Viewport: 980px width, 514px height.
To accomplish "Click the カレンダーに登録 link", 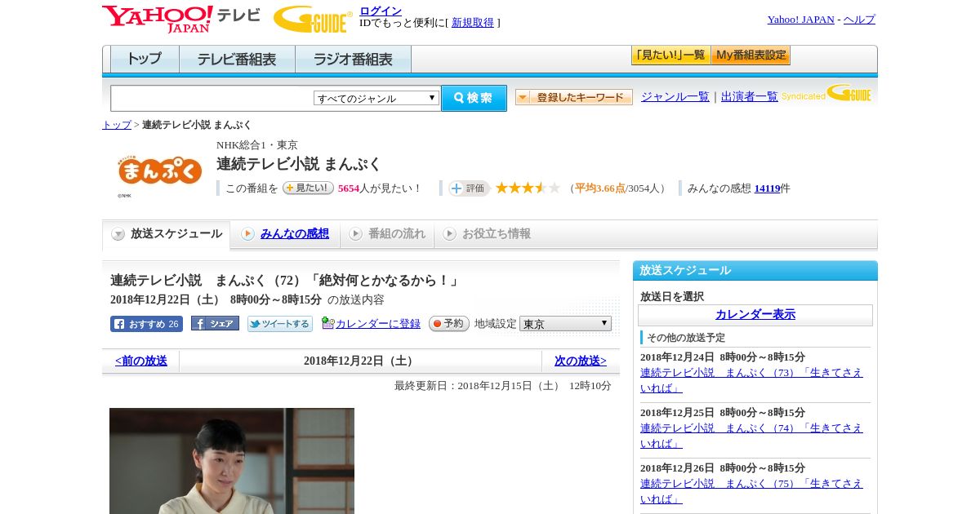I will coord(378,324).
